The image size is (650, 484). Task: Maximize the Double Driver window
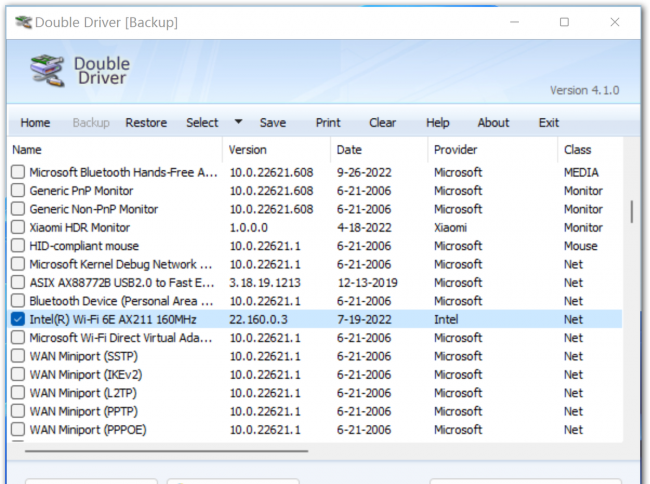coord(564,22)
